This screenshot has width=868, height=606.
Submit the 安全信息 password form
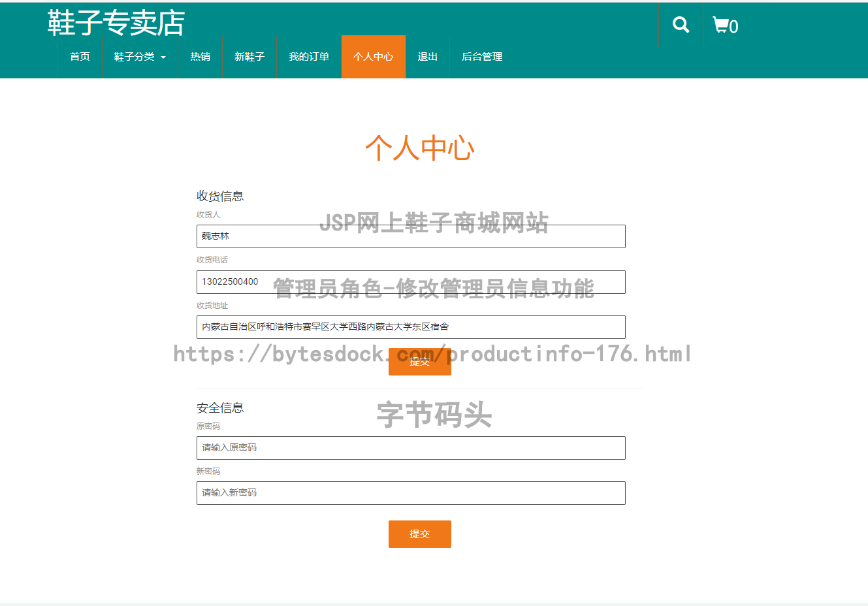pyautogui.click(x=420, y=534)
